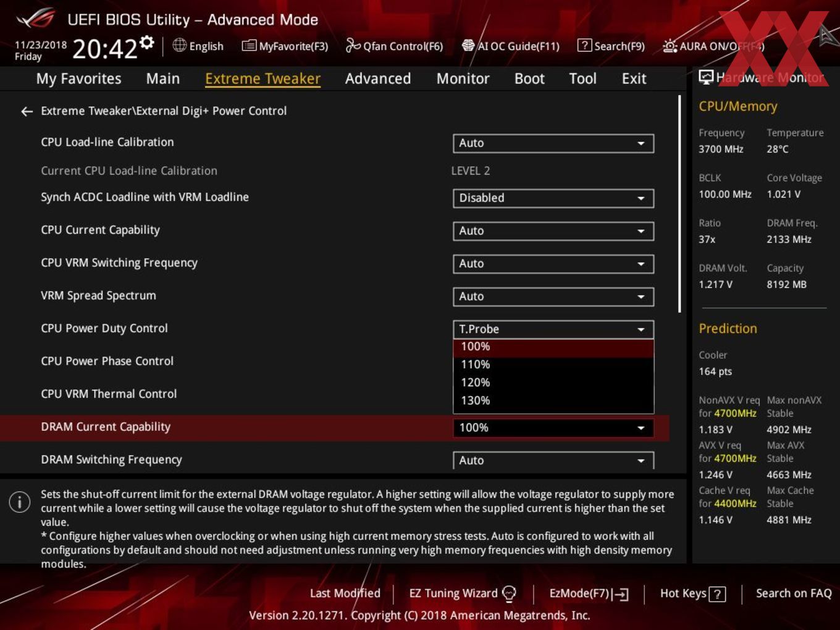Screen dimensions: 840x630
Task: Launch AI OC Guide(F11)
Action: click(511, 46)
